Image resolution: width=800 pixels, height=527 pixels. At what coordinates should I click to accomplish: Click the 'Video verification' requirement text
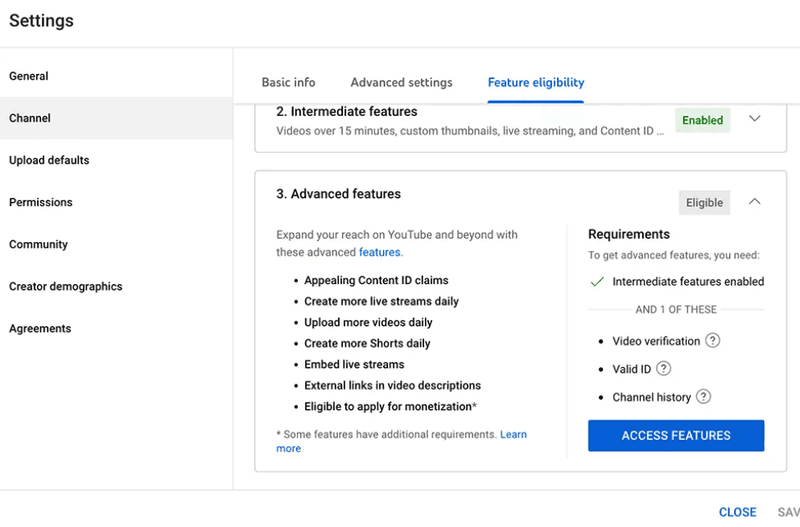pyautogui.click(x=656, y=341)
